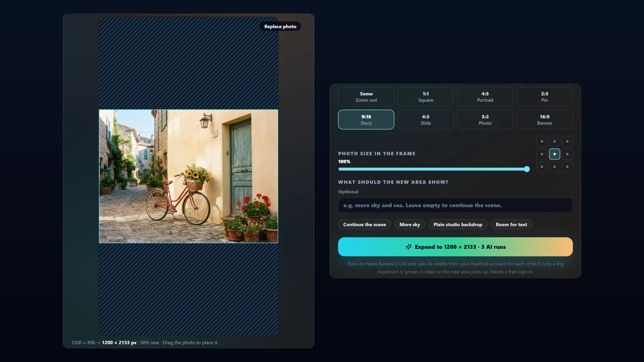Click the photo size slider handle
This screenshot has width=644, height=362.
point(527,169)
